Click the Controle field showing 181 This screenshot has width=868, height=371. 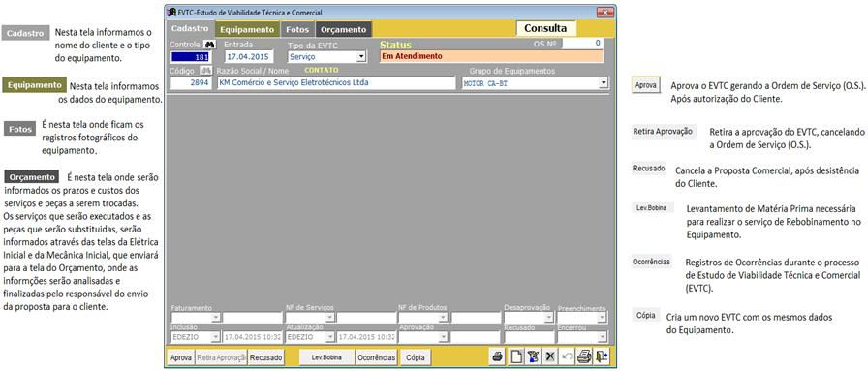click(191, 56)
